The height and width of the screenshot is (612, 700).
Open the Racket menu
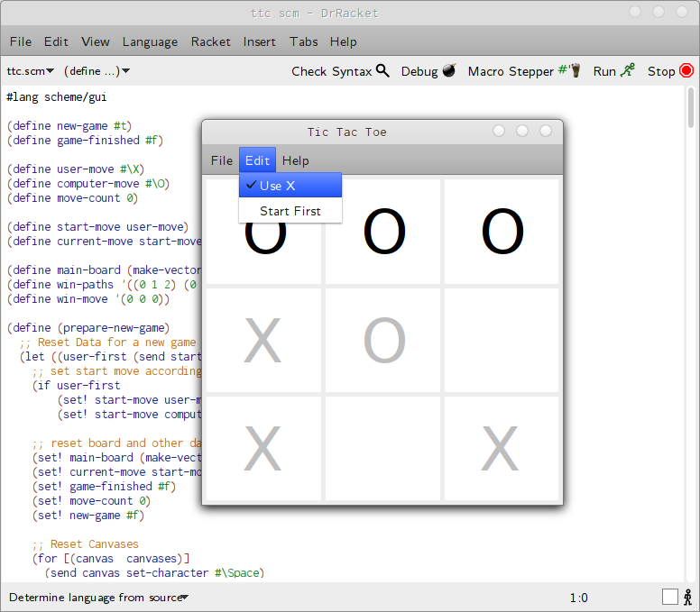pyautogui.click(x=211, y=41)
